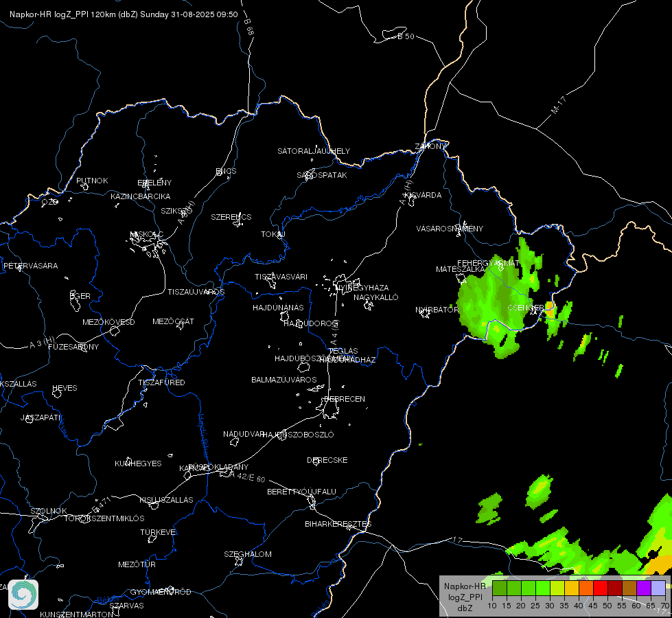Click the SZEGHALOM city label
The height and width of the screenshot is (618, 672).
click(x=248, y=554)
